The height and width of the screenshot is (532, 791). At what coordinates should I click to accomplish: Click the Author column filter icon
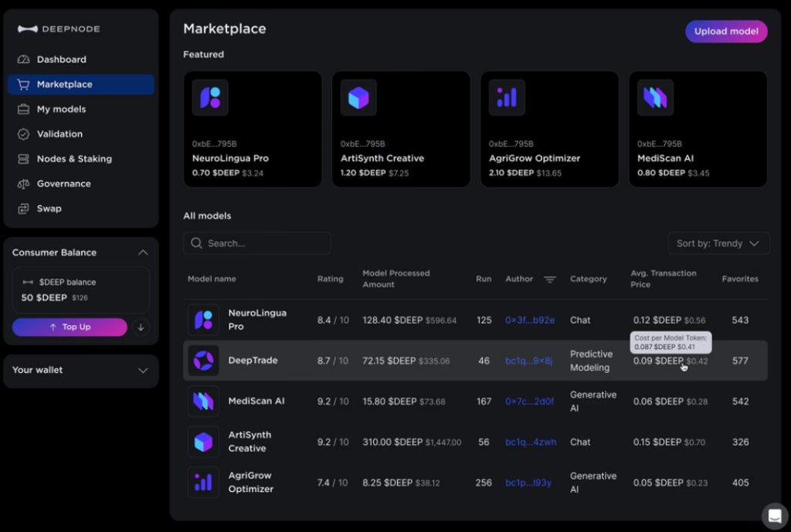[549, 280]
